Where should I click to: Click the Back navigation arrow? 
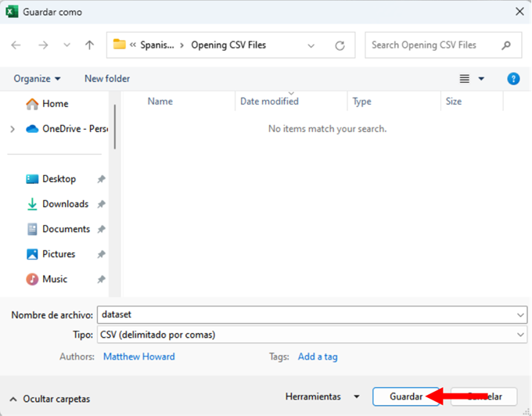[16, 45]
